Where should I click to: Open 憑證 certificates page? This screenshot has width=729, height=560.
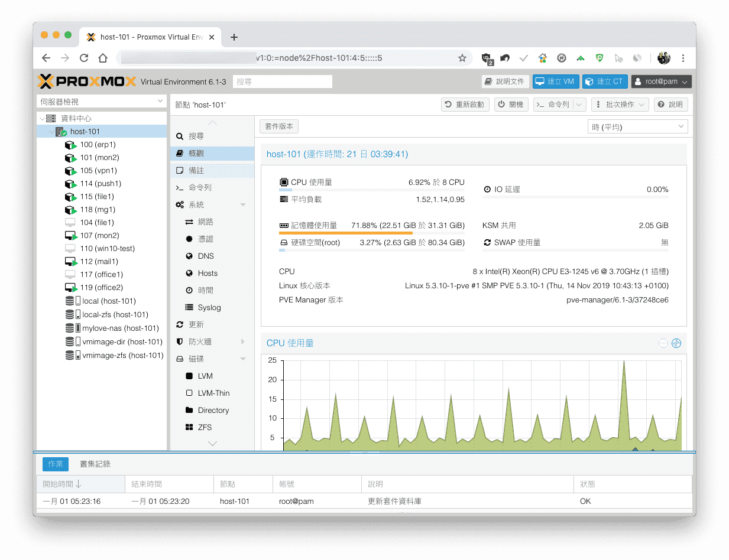point(212,239)
